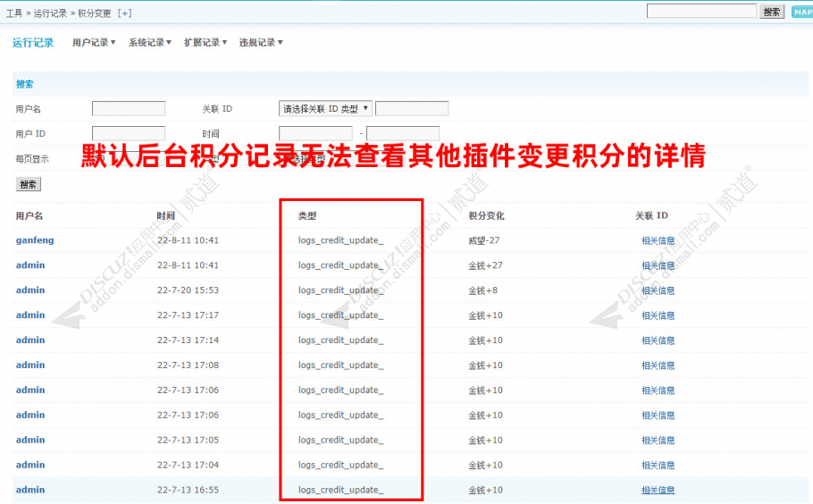Click the 22-7-13 16:55 time cell
Image resolution: width=813 pixels, height=504 pixels.
pyautogui.click(x=188, y=490)
